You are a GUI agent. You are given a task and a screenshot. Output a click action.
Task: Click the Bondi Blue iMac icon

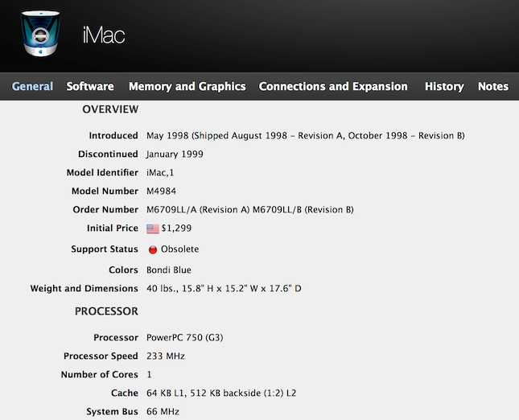click(40, 34)
